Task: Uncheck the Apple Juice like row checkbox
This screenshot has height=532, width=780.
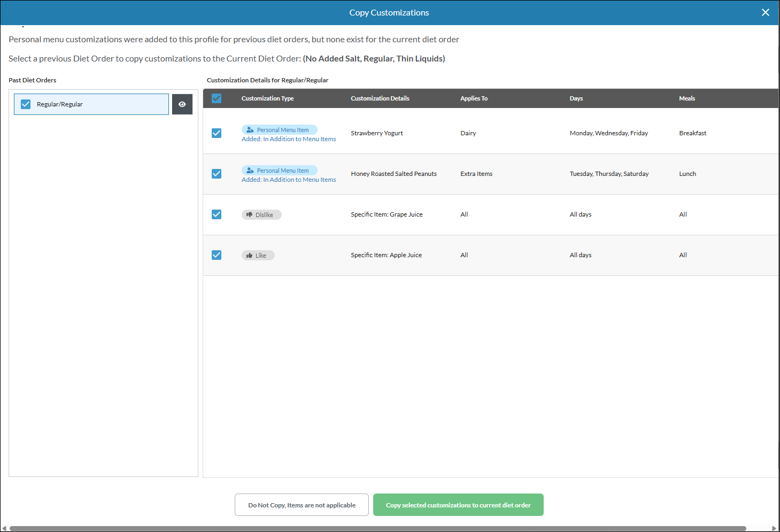Action: tap(217, 255)
